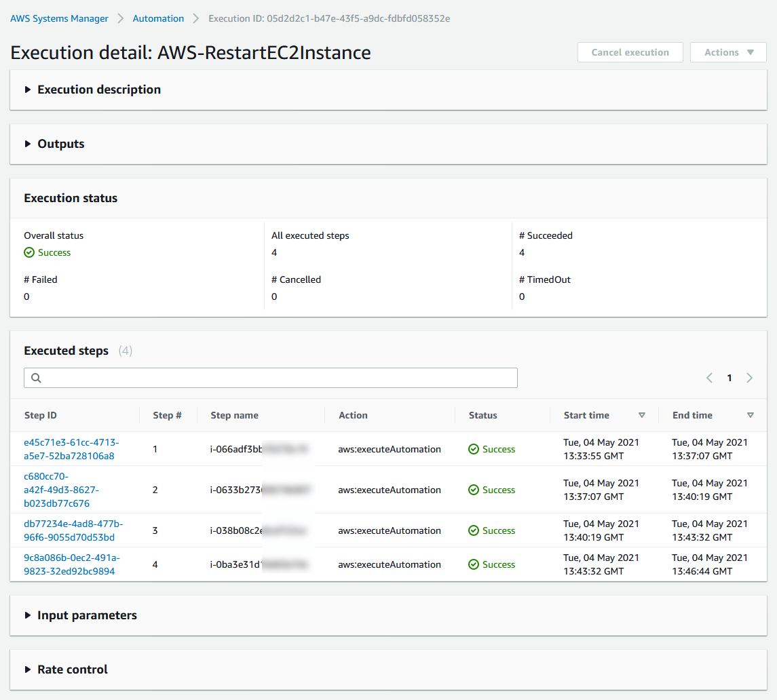Open step ID 9c8a086b-0ec2-491a link

tap(72, 564)
